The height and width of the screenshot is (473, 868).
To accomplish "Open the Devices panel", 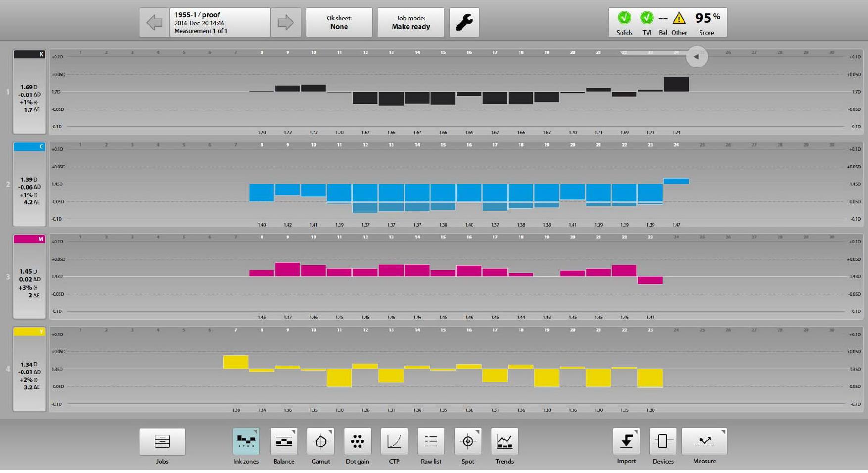I will pos(663,442).
